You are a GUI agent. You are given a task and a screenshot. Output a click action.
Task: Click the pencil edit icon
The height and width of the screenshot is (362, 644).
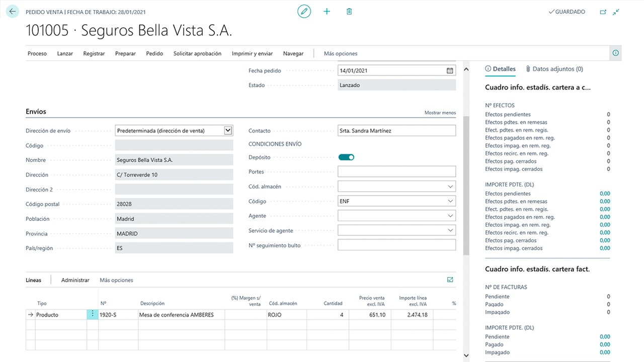[x=304, y=12]
